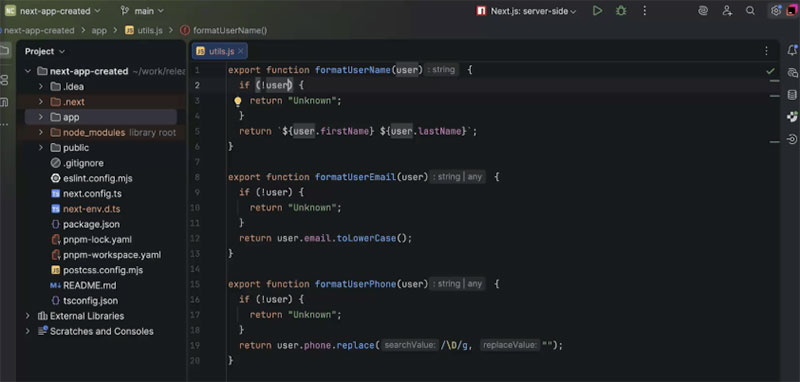Click user.firstName expression on line 5
This screenshot has height=382, width=800.
coord(331,131)
